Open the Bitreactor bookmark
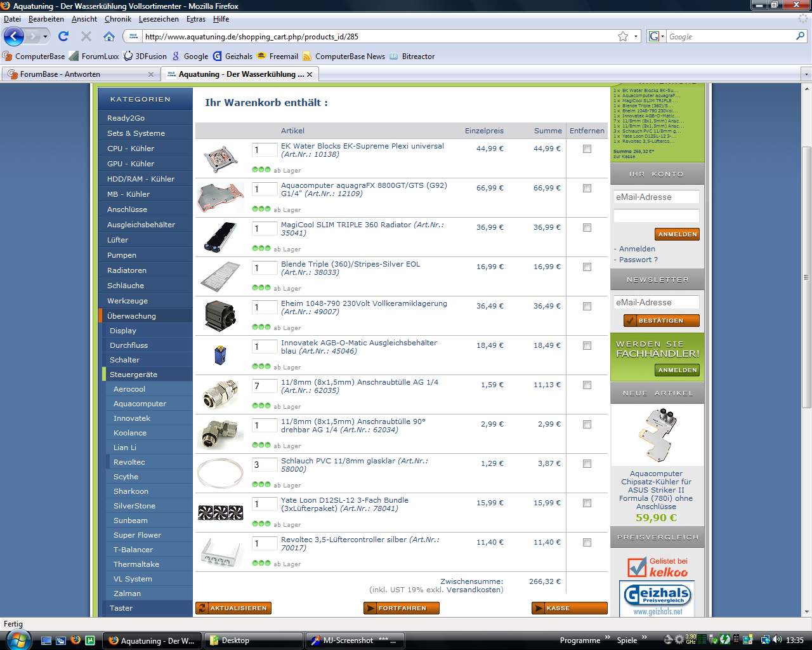 (x=412, y=56)
